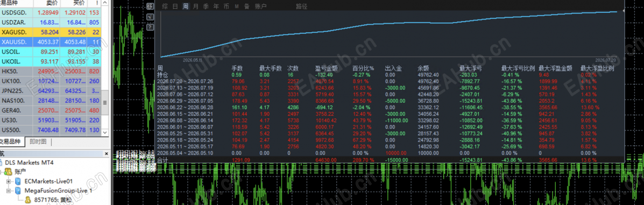644x205 pixels.
Task: Select the NAS100. symbol row
Action: [51, 101]
